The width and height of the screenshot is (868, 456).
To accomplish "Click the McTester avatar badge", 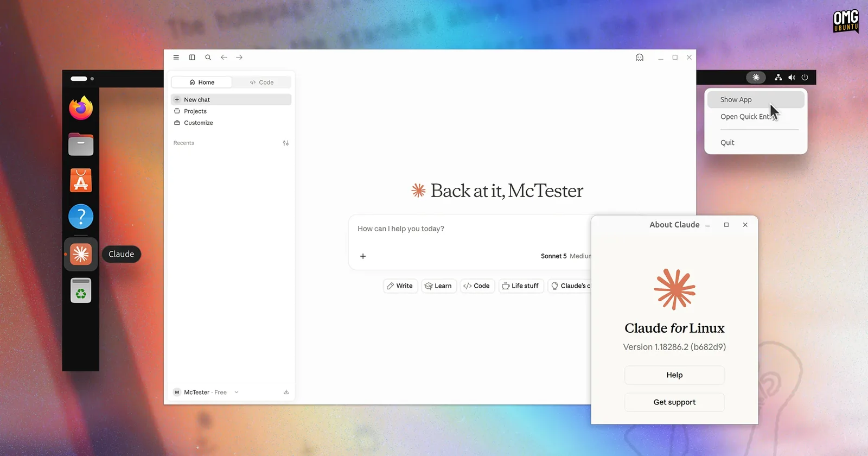I will tap(177, 392).
